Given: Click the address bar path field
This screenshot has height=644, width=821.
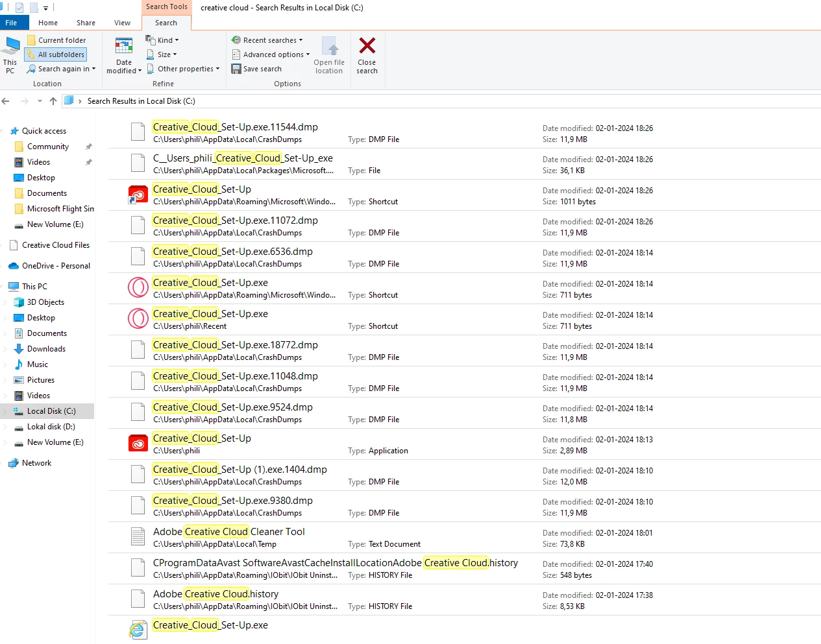Looking at the screenshot, I should pos(441,101).
